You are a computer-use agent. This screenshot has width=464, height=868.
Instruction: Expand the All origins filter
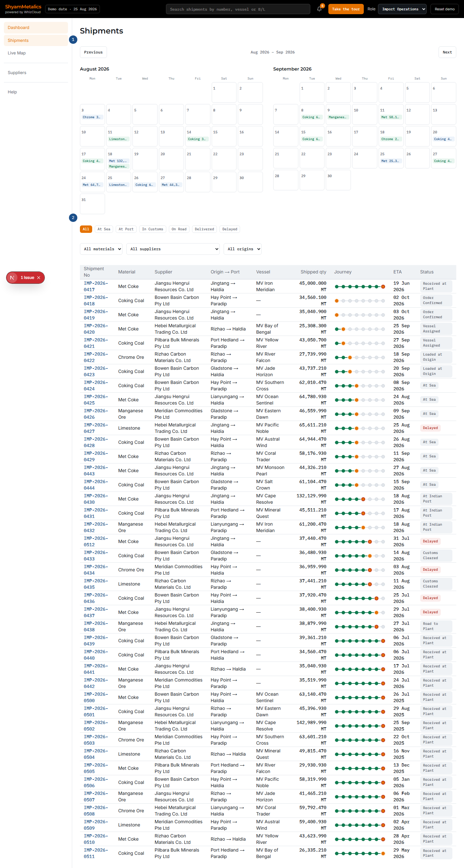(x=242, y=249)
